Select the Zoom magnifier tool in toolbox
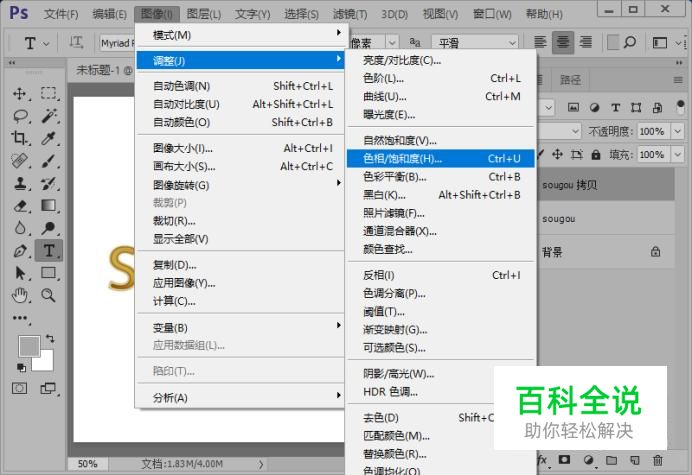Screen dimensions: 692x475 (49, 295)
